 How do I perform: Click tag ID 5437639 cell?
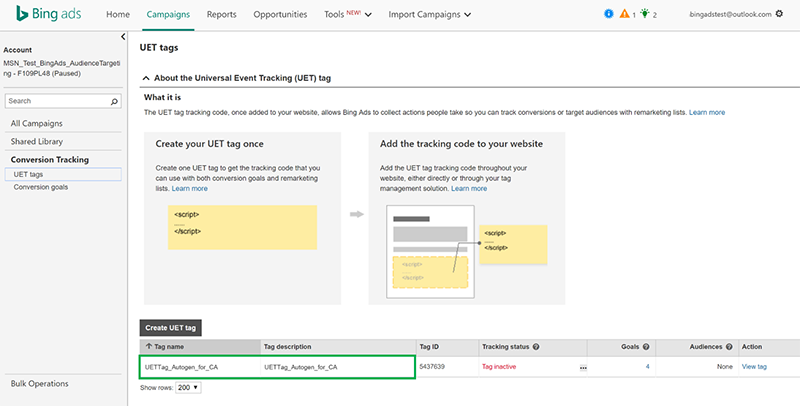pyautogui.click(x=432, y=367)
